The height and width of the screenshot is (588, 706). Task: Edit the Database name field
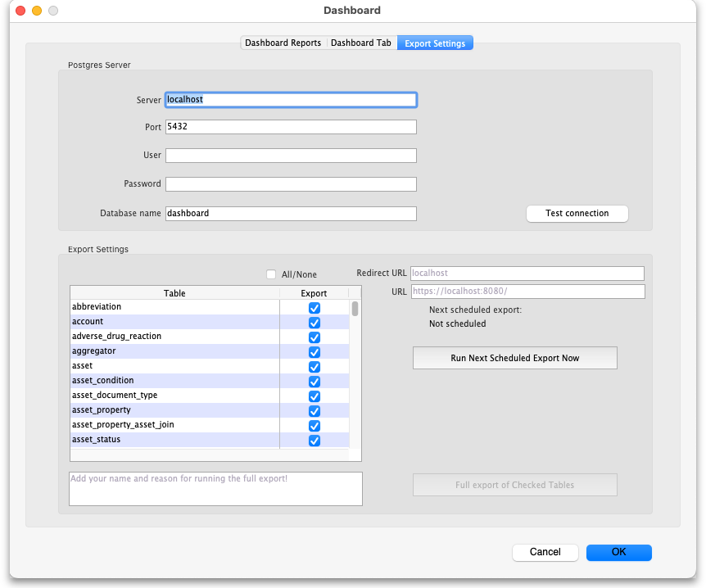[291, 213]
